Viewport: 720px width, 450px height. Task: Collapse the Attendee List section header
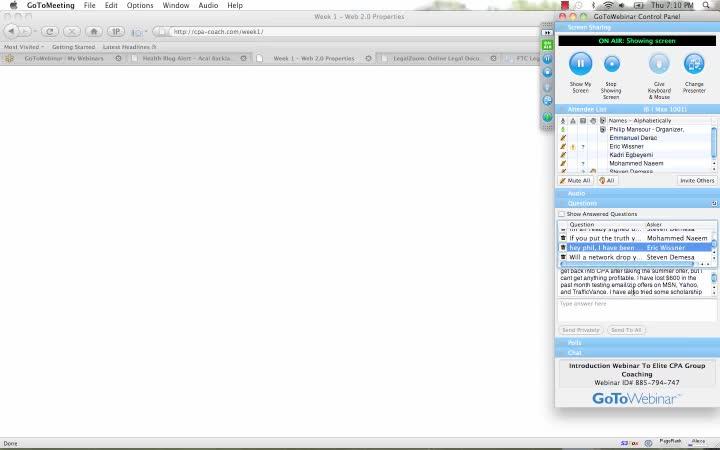pos(637,109)
